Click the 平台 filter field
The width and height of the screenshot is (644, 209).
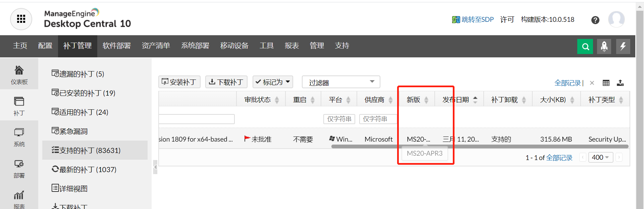(339, 119)
